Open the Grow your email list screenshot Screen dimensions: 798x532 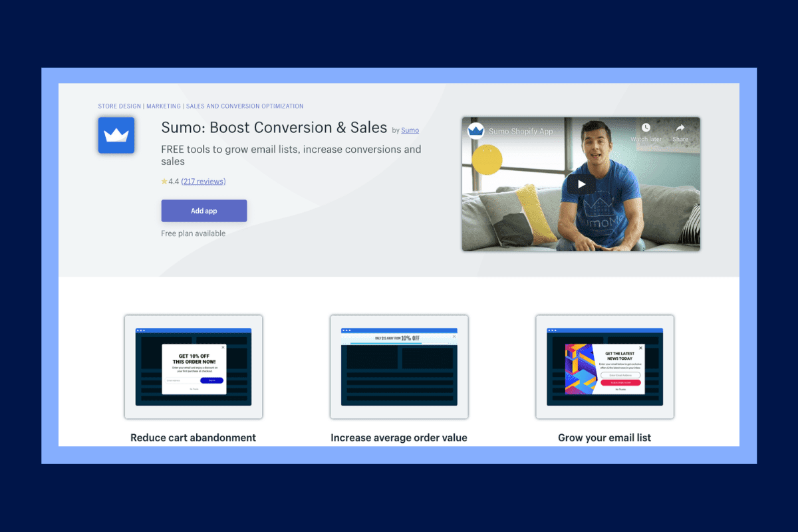pos(605,367)
